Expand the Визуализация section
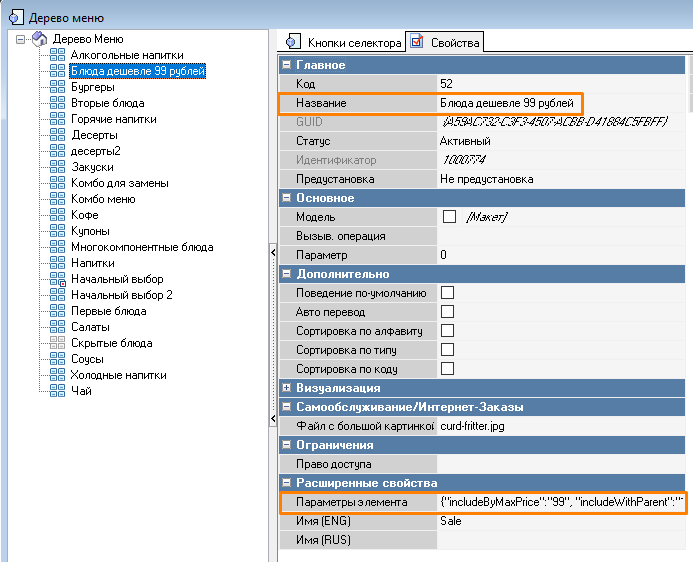This screenshot has width=693, height=562. coord(288,388)
